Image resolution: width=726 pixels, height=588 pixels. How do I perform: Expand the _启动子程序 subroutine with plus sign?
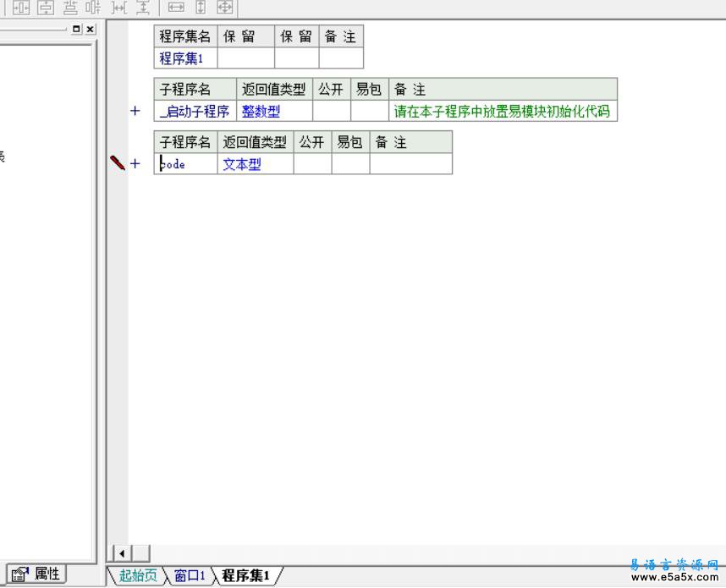135,111
